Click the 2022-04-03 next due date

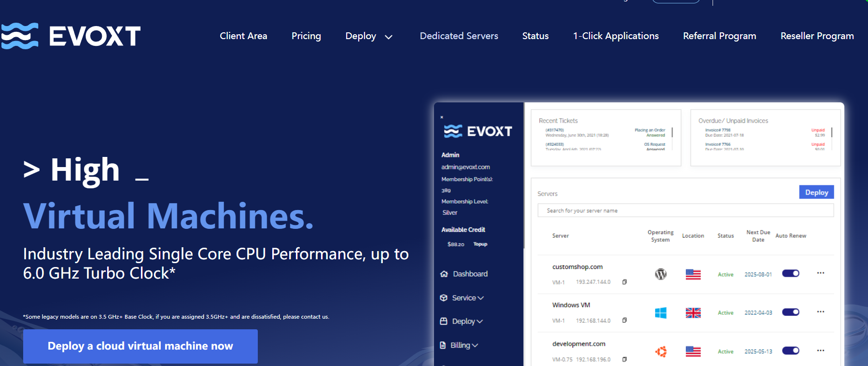[758, 313]
